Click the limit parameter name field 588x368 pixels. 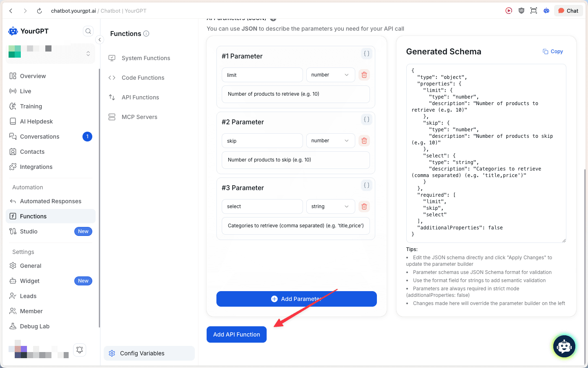(x=262, y=75)
